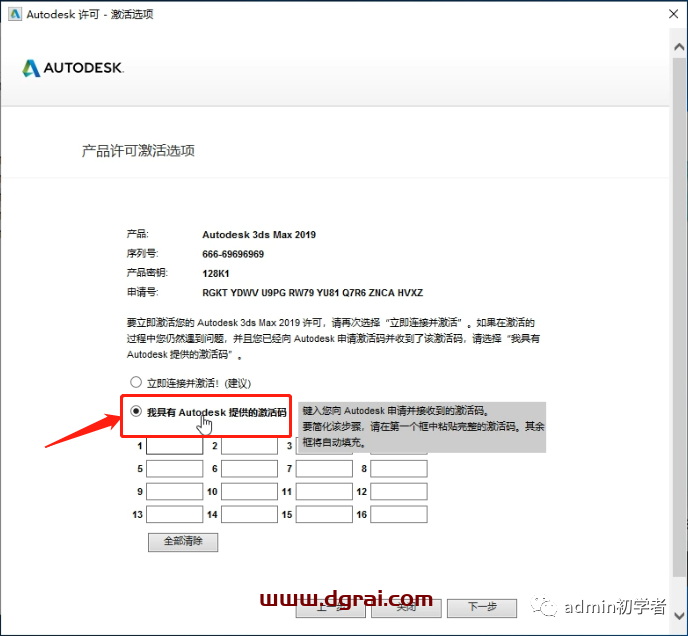Click activation code field 15
This screenshot has height=636, width=688.
coord(324,514)
